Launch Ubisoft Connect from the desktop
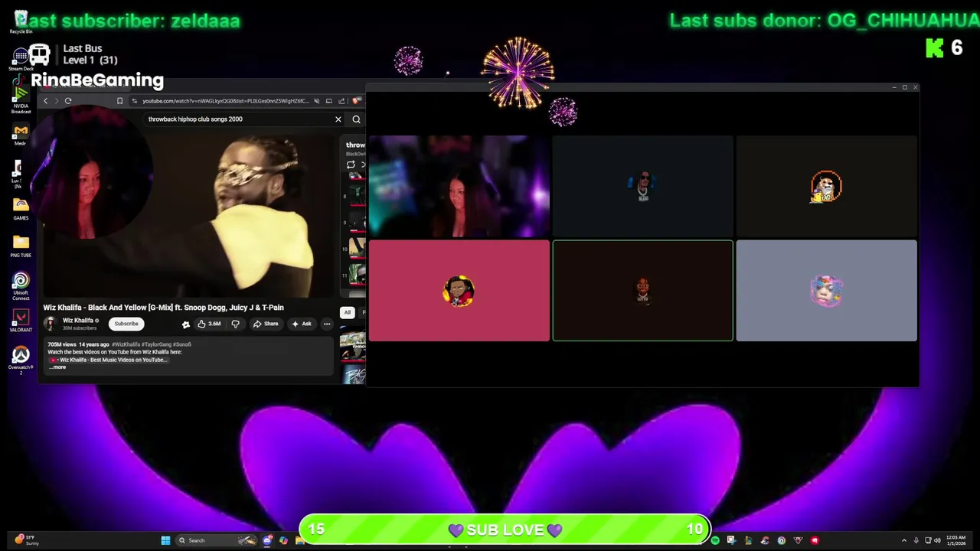Viewport: 980px width, 551px height. [21, 285]
